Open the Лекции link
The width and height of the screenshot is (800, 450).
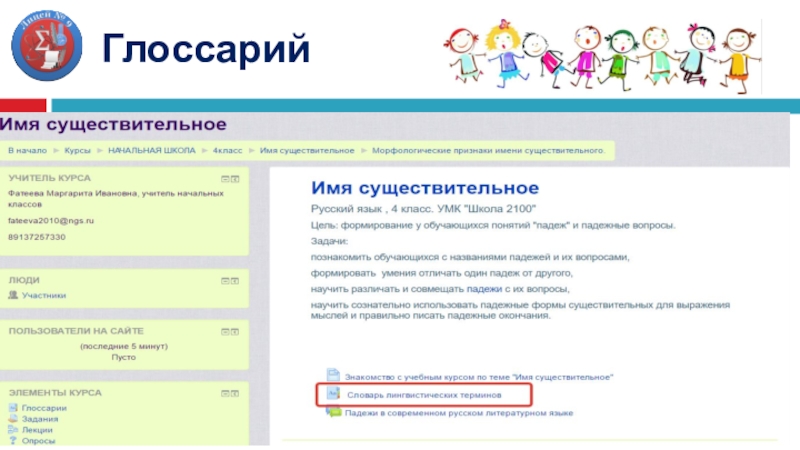37,430
